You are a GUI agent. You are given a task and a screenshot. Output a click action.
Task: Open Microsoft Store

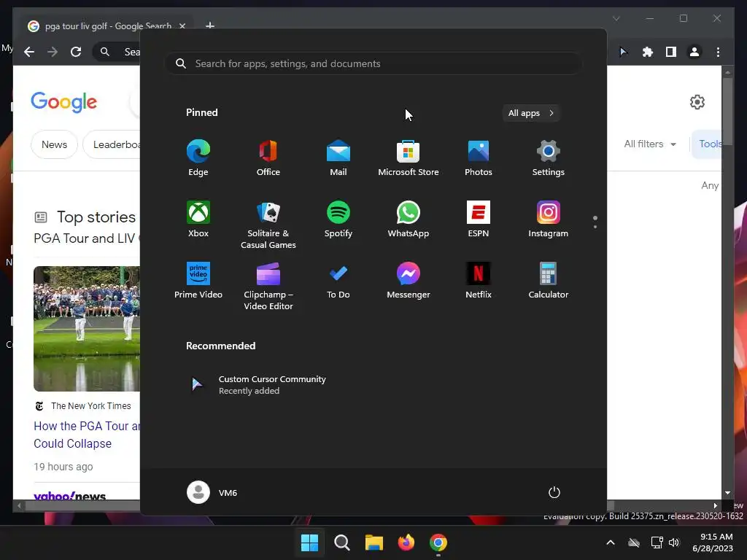pyautogui.click(x=409, y=158)
